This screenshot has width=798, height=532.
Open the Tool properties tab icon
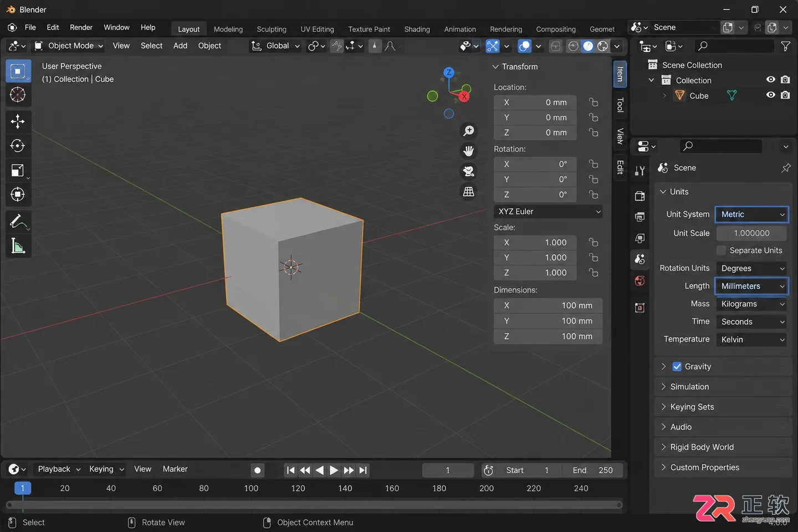click(x=640, y=171)
